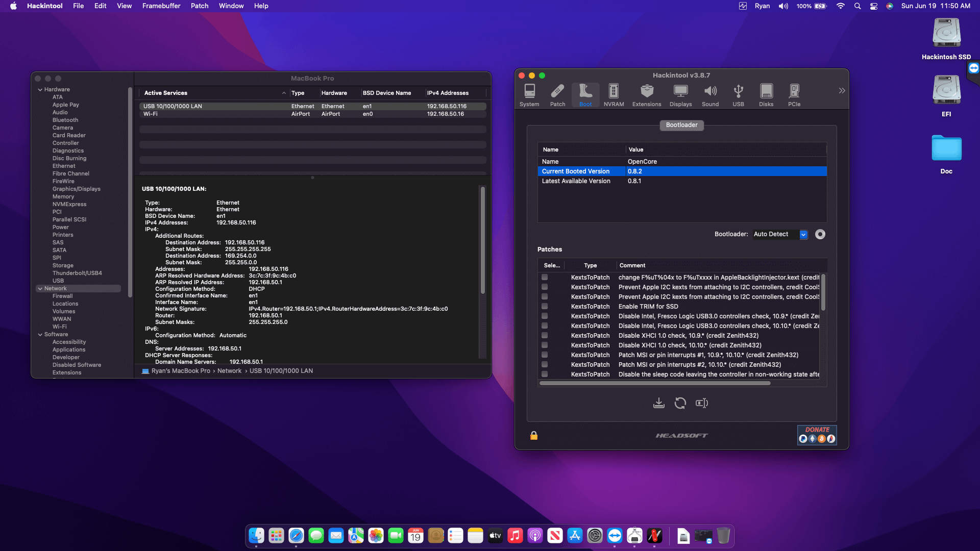Screen dimensions: 980x551
Task: Click Network in the path bar
Action: [x=229, y=371]
